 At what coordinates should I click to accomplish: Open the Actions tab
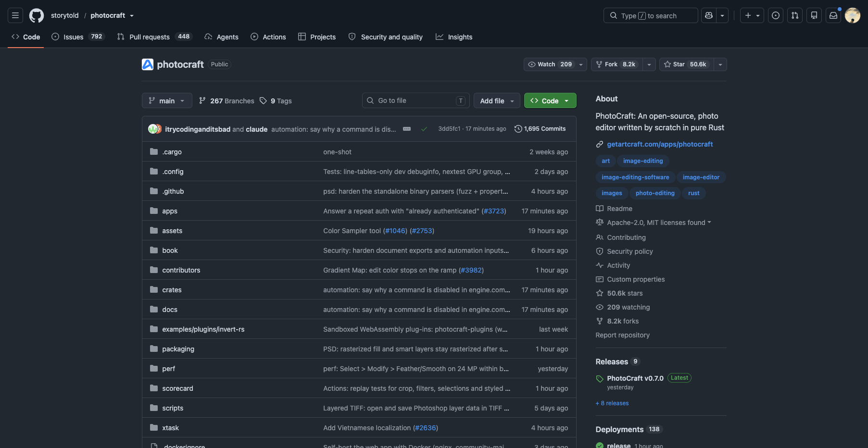[268, 37]
